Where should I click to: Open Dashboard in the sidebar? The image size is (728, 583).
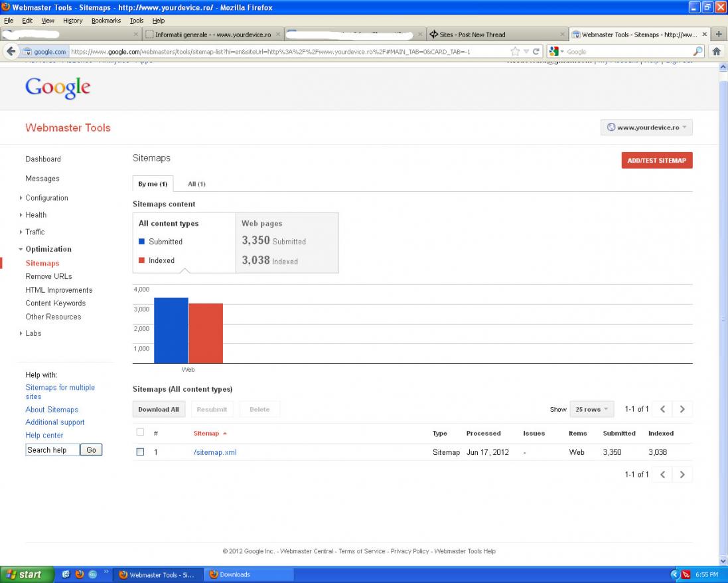point(43,159)
